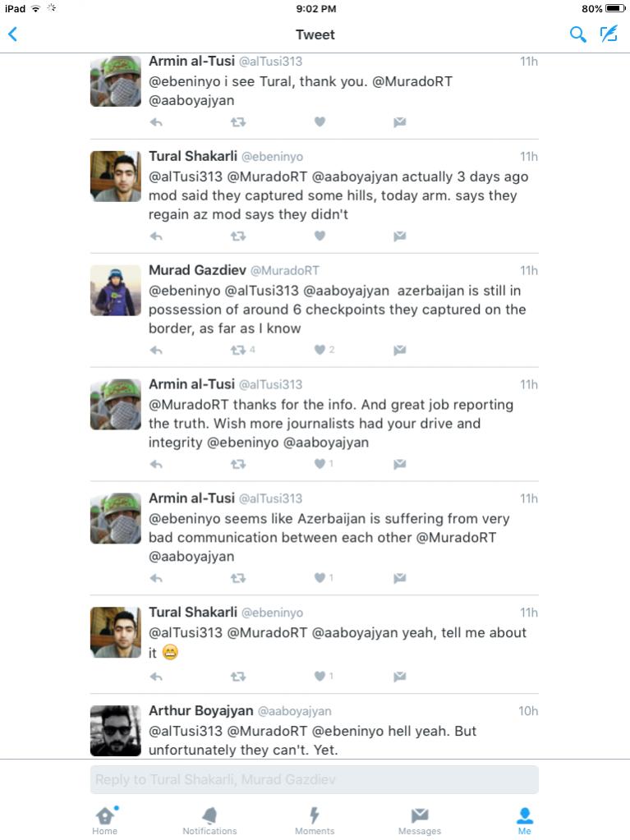Open Murad Gazdiev's profile picture
Screen dimensions: 630x840
tap(115, 291)
